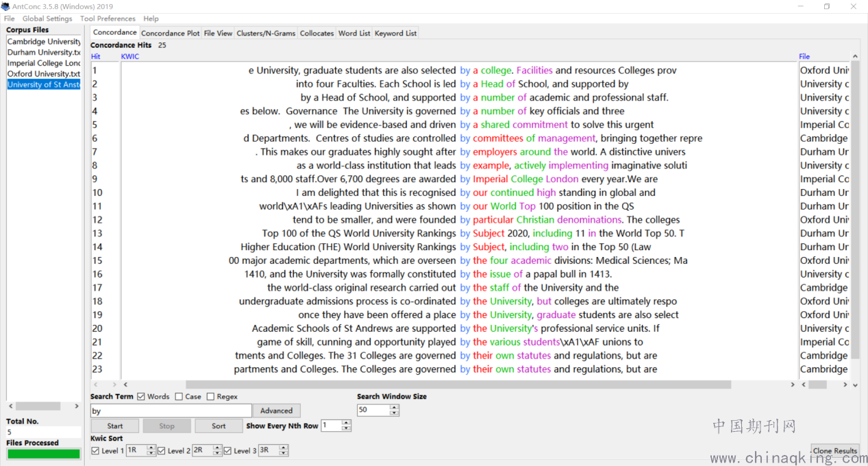Click File entry for hit 21 Imperial Co

(824, 342)
